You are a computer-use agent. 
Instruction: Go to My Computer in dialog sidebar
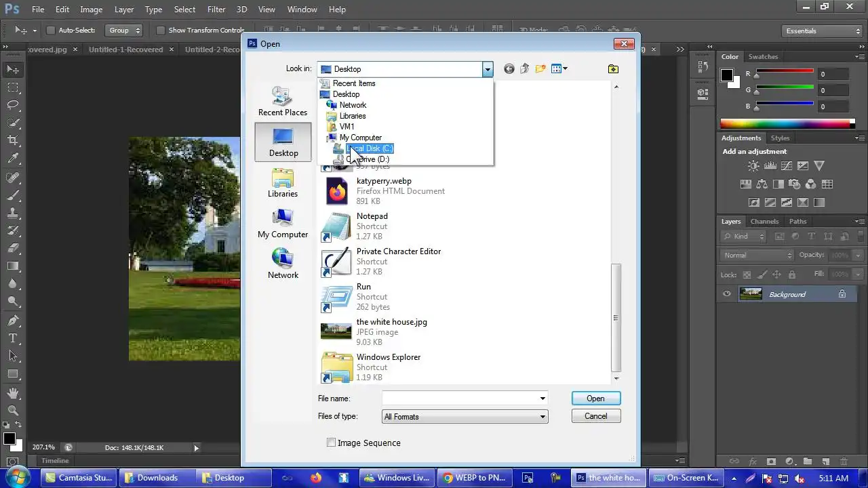click(283, 223)
